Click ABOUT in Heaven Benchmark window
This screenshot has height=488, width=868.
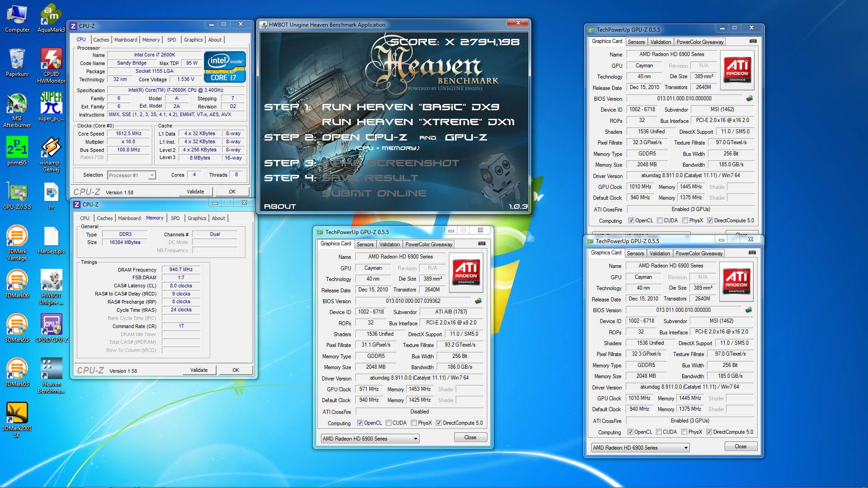tap(280, 206)
